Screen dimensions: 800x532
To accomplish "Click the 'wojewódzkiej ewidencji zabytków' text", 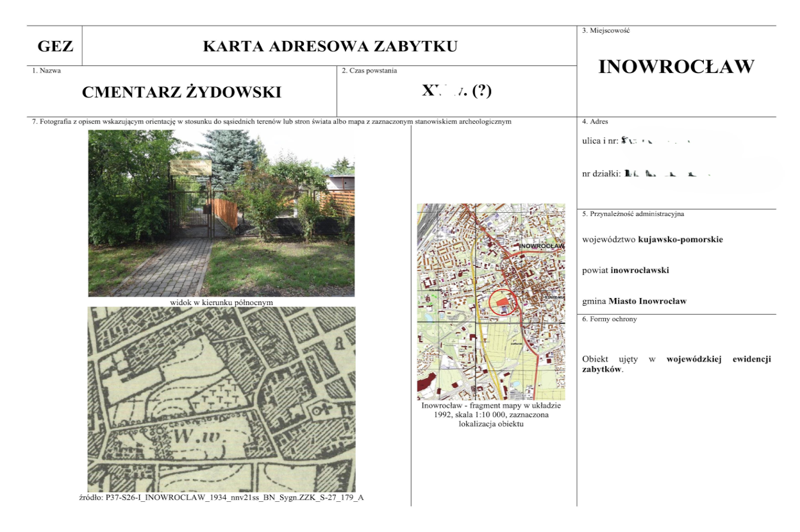I will [676, 364].
